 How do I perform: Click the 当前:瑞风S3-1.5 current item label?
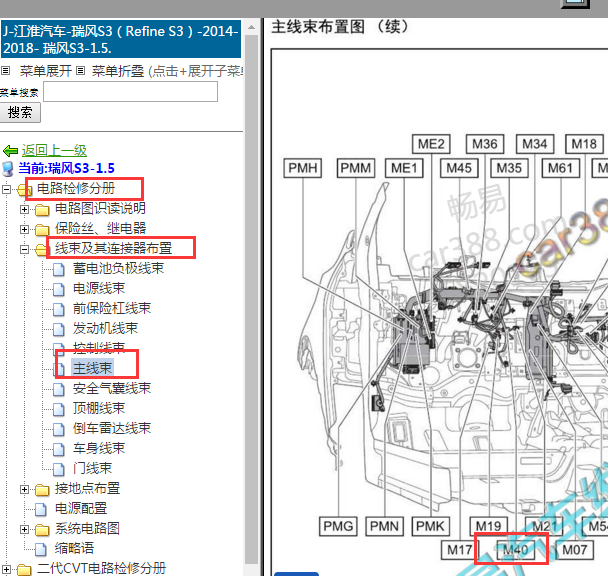[66, 168]
